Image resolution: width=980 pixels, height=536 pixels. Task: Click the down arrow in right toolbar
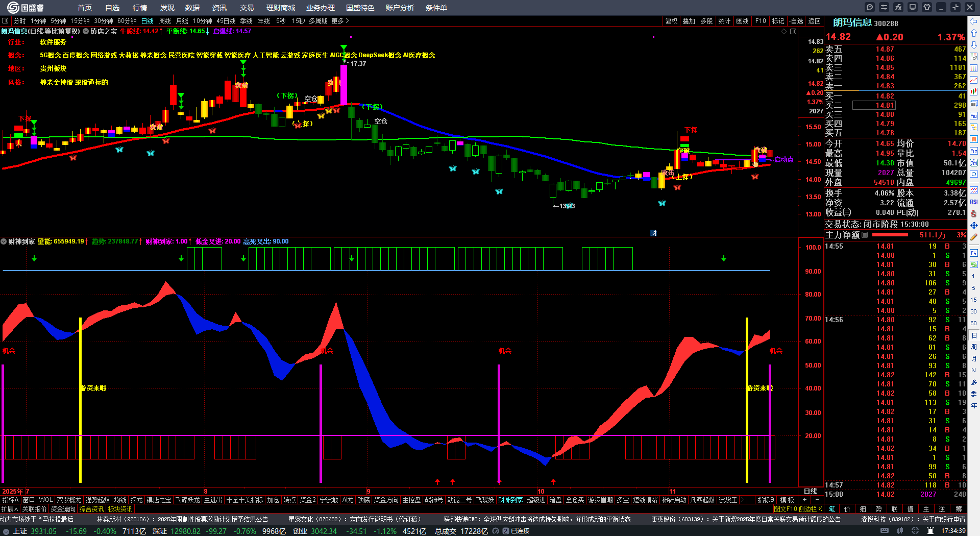pos(974,45)
